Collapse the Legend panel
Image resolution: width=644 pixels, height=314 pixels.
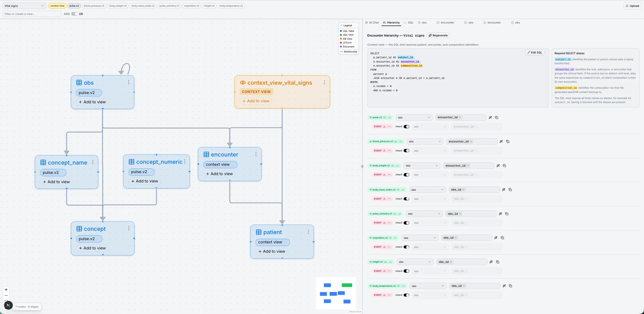coord(346,26)
